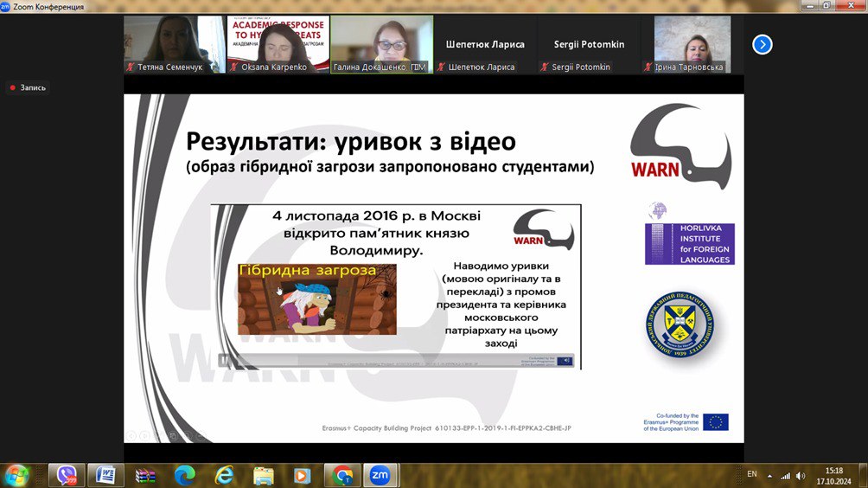868x488 pixels.
Task: Click the Галина Докашенко name label
Action: pyautogui.click(x=380, y=67)
